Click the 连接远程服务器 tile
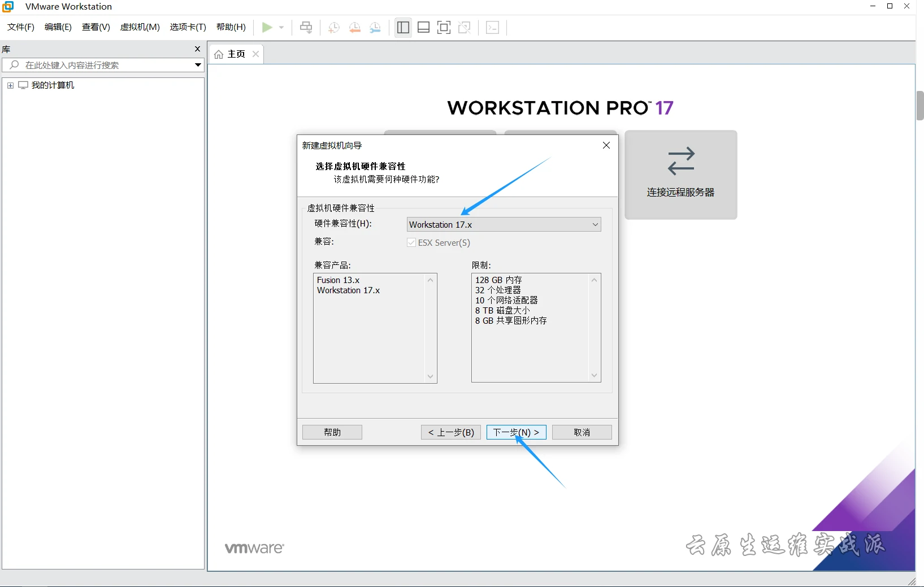This screenshot has height=587, width=924. (681, 175)
